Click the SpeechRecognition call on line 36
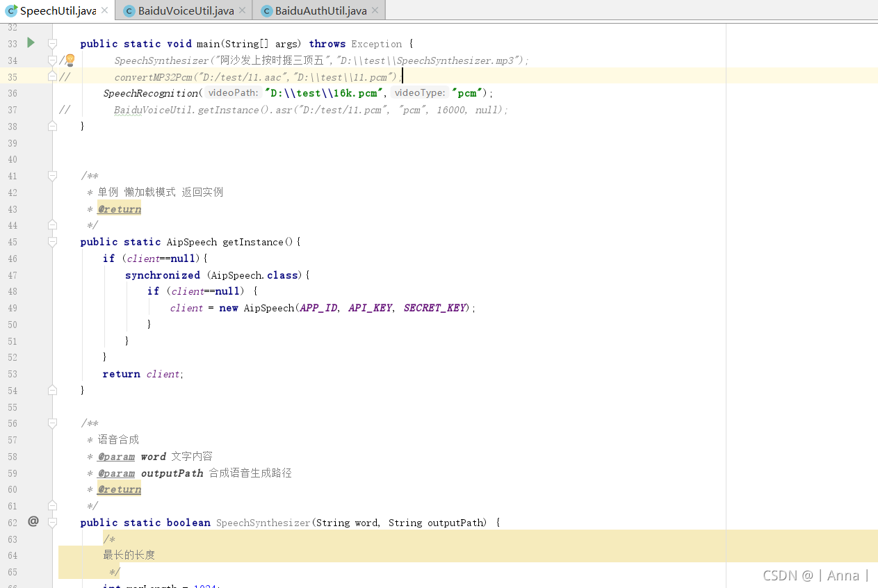 (150, 93)
